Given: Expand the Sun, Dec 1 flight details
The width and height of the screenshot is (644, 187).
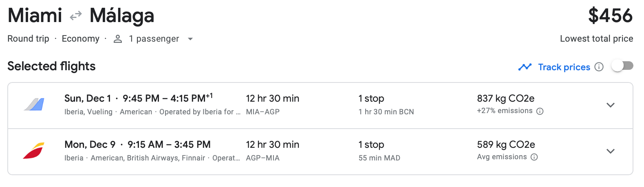Looking at the screenshot, I should coord(610,105).
